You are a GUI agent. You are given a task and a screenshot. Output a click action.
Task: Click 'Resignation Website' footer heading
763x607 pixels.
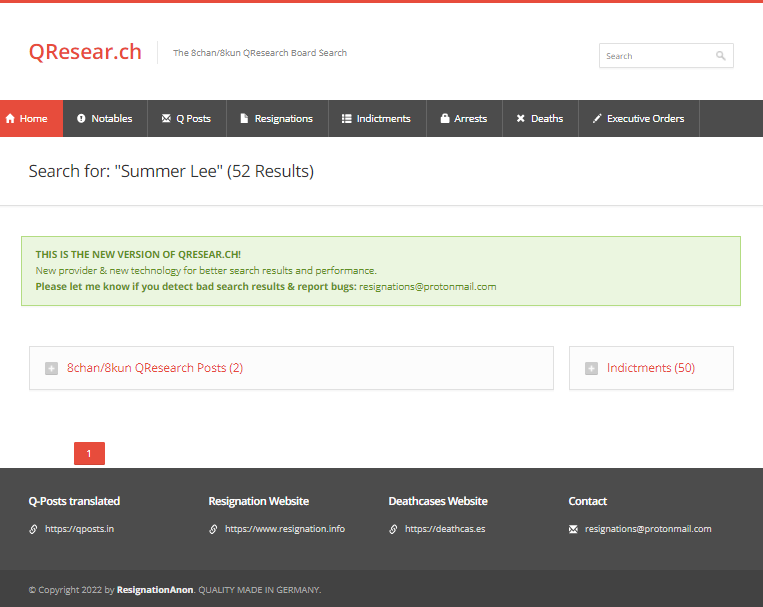(258, 501)
